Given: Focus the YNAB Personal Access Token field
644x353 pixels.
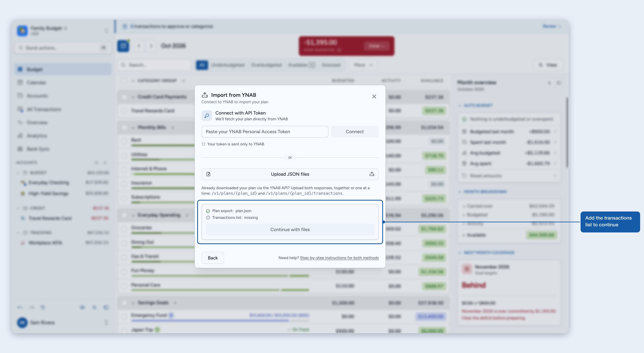Looking at the screenshot, I should pos(265,132).
